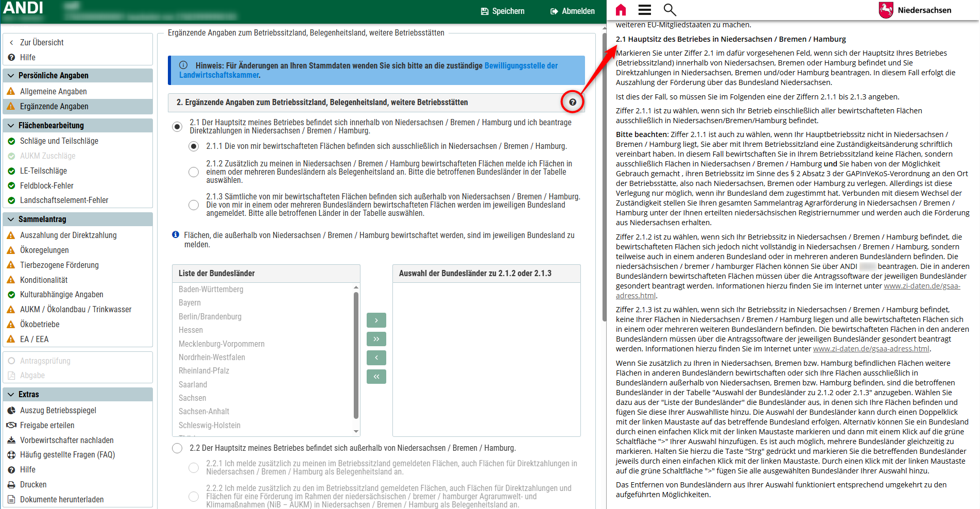This screenshot has width=980, height=509.
Task: Open the hamburger menu icon
Action: coord(644,10)
